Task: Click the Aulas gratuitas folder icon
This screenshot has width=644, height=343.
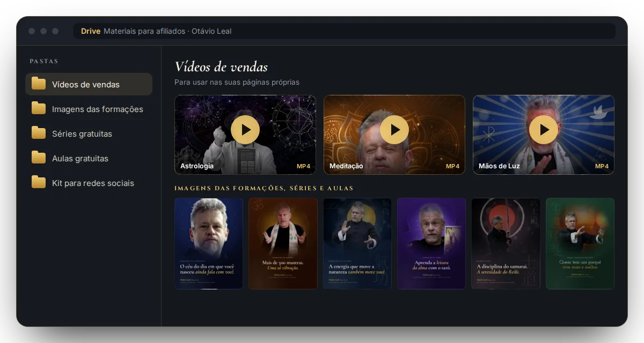Action: 39,158
